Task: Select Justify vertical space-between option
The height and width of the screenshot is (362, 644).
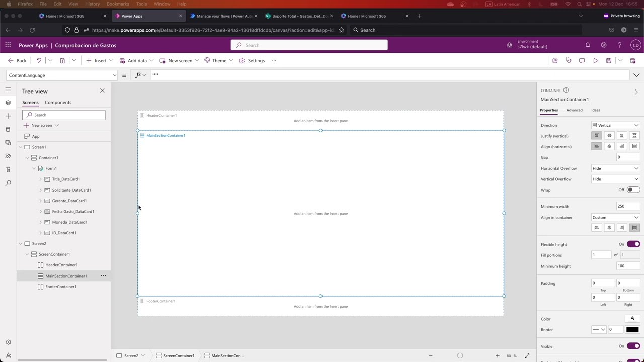Action: click(x=634, y=136)
